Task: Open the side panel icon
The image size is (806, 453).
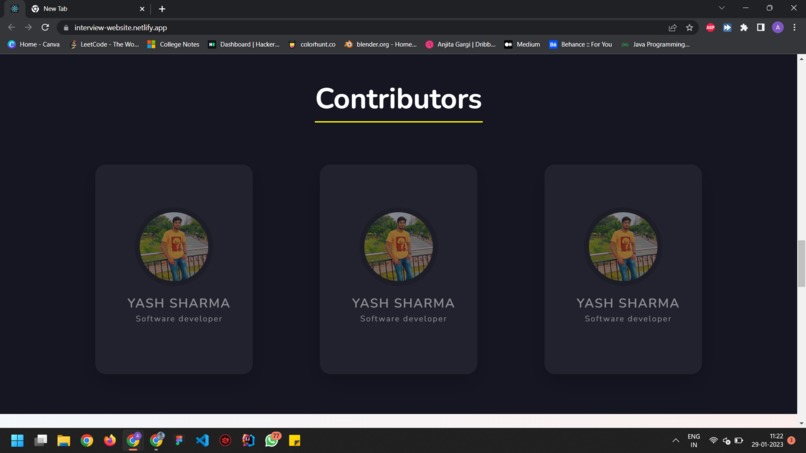Action: click(x=761, y=27)
